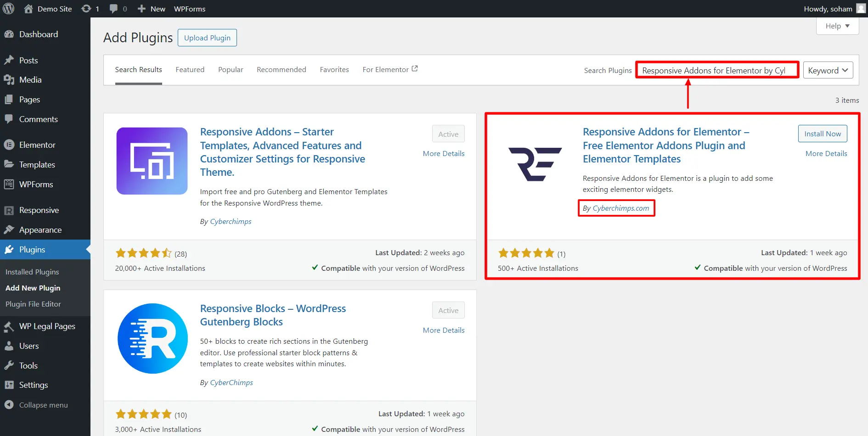Open the For Elementor tab
Image resolution: width=868 pixels, height=436 pixels.
coord(390,70)
